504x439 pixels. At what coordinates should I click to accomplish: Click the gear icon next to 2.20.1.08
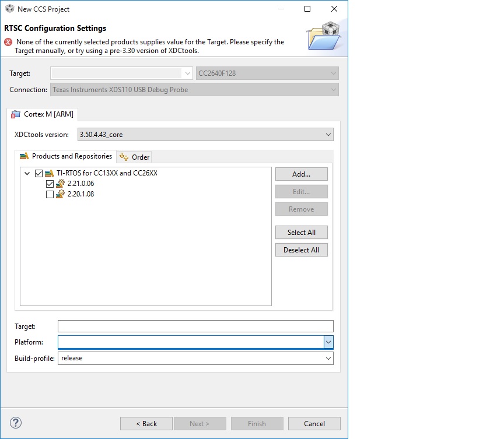[60, 194]
